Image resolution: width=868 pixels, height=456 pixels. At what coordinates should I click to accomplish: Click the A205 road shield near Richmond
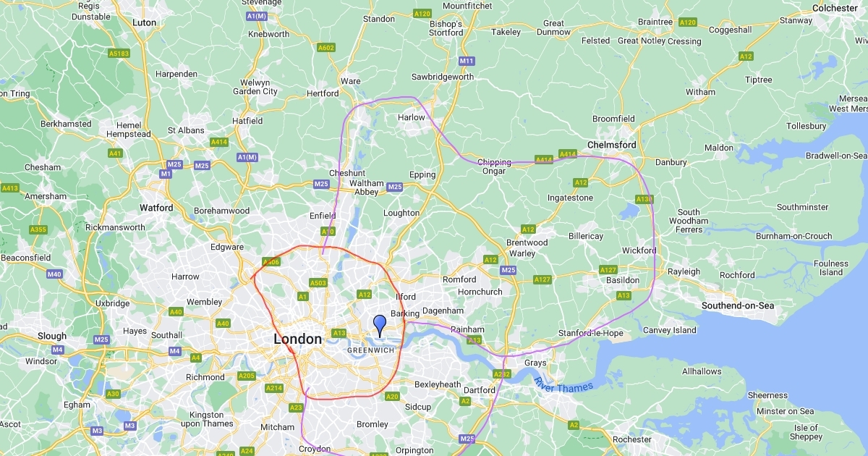pos(247,376)
